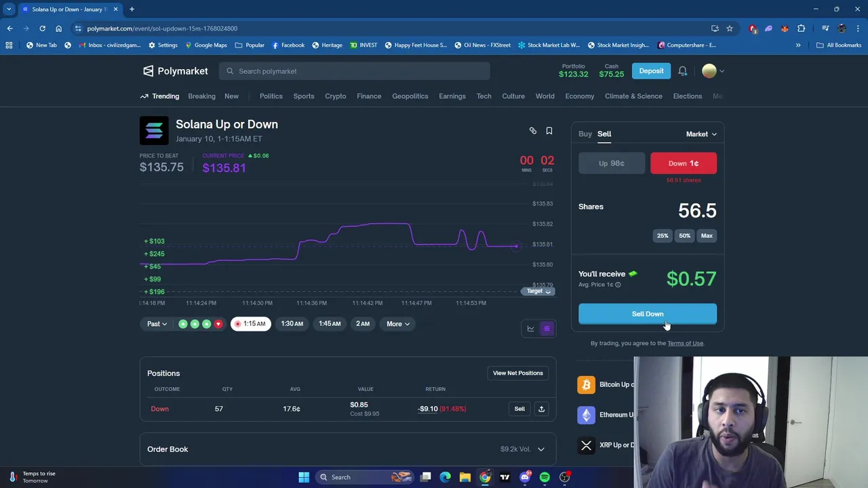
Task: Open the Market order type dropdown
Action: pos(701,134)
